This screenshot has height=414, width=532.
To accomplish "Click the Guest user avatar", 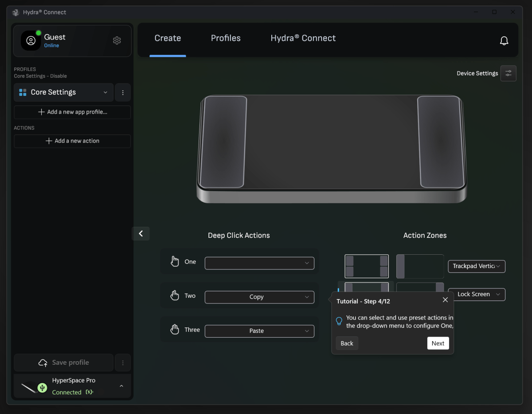I will coord(31,41).
